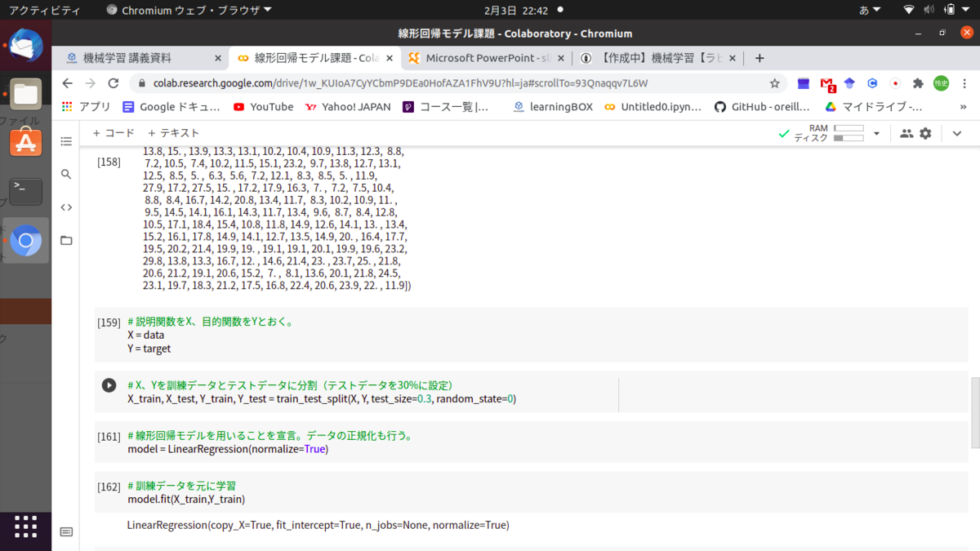Open the code snippets panel icon
980x551 pixels.
66,207
